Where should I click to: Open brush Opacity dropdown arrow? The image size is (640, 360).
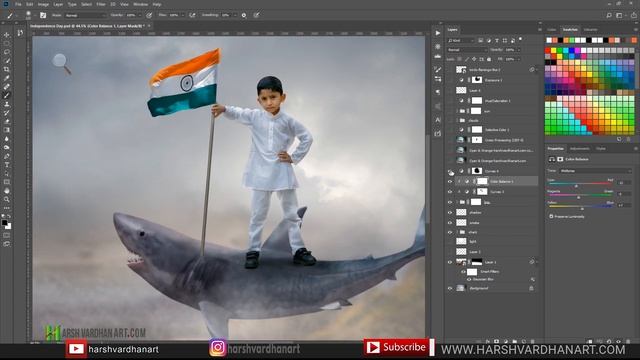[x=140, y=15]
